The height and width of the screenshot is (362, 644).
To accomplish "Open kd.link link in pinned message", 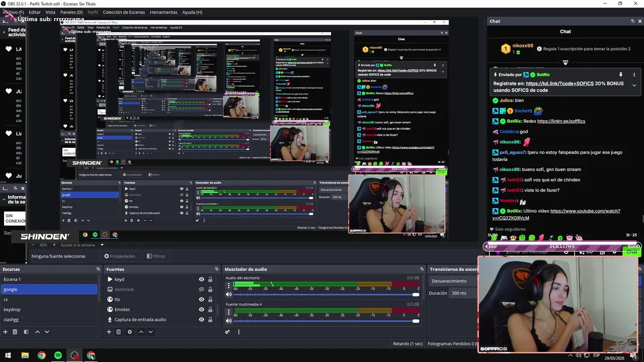I will [559, 83].
